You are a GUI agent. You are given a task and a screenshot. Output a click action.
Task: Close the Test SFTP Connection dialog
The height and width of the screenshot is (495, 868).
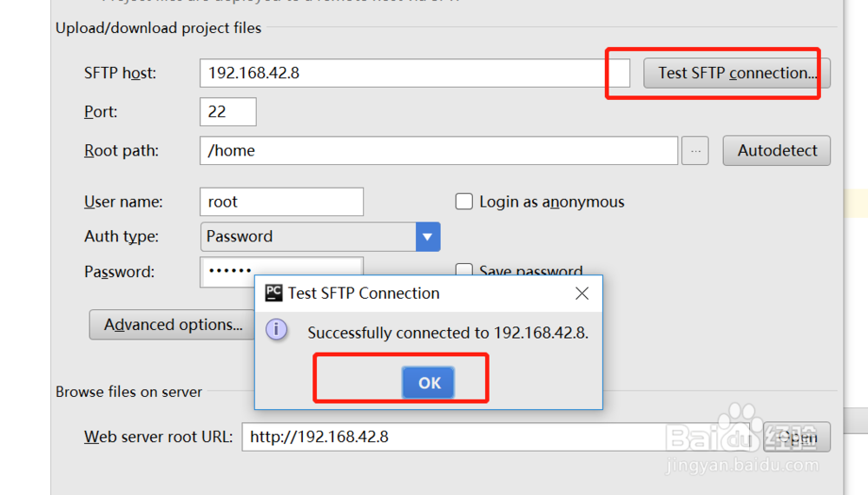click(x=582, y=294)
